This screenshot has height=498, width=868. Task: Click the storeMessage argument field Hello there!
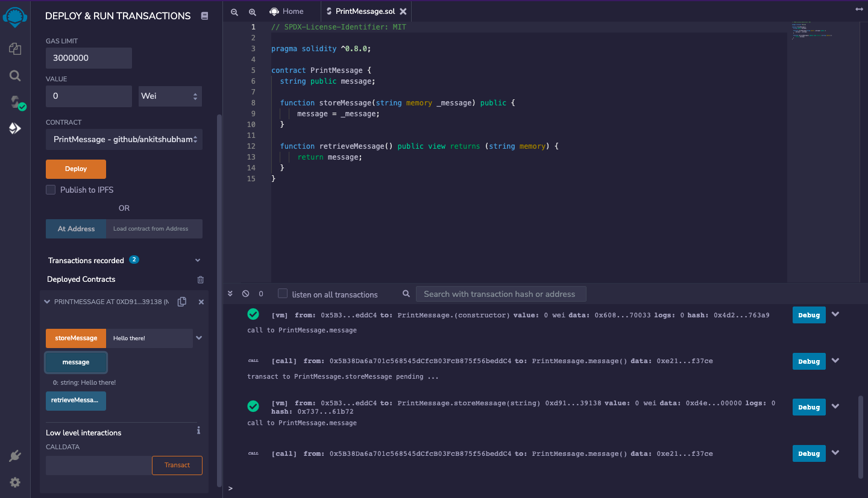coord(149,338)
